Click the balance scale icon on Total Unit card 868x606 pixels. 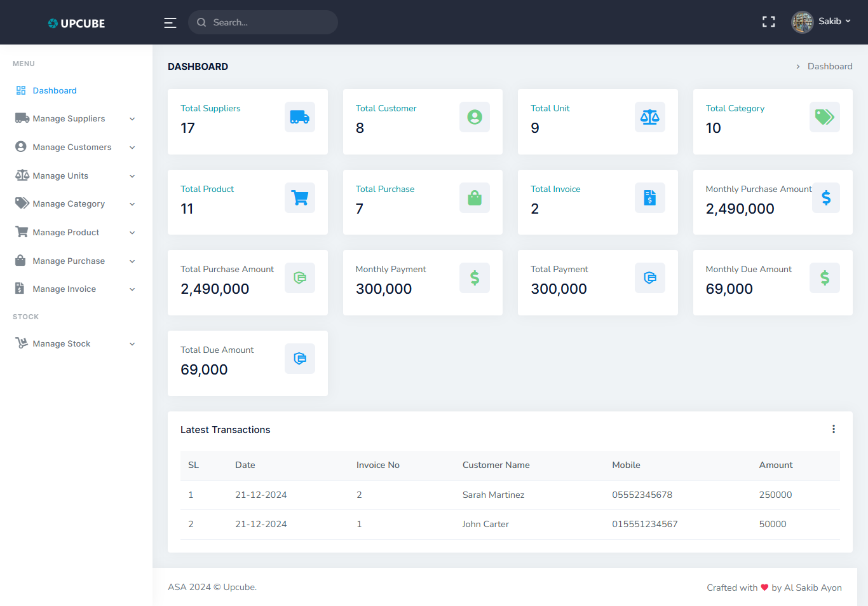(x=649, y=117)
